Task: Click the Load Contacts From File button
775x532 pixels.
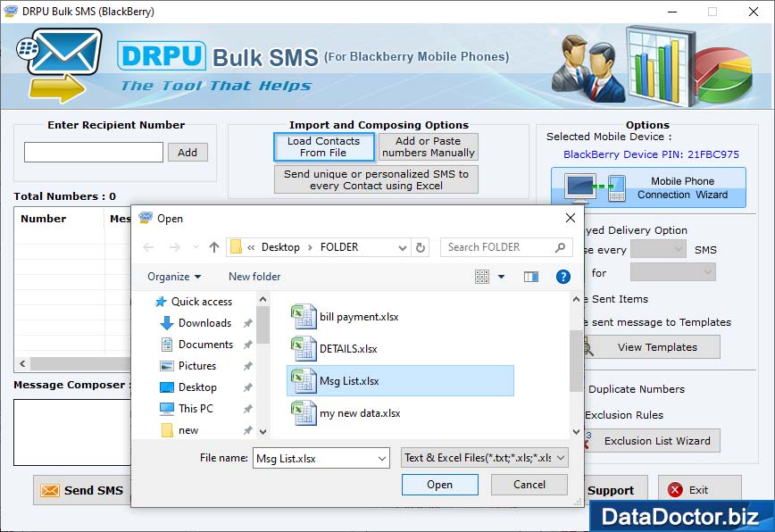Action: tap(324, 146)
